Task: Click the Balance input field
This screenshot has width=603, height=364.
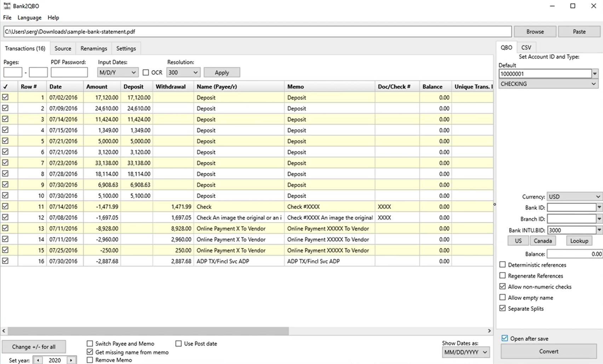Action: tap(575, 254)
